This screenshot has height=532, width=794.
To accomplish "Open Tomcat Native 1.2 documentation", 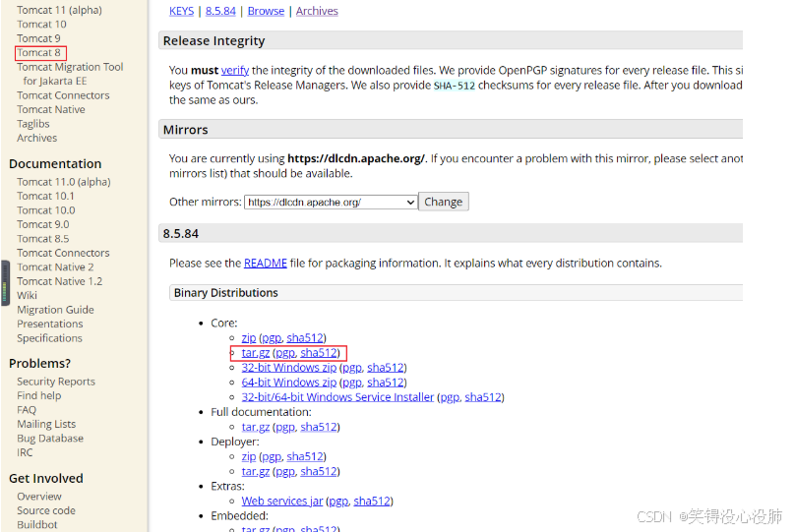I will (x=59, y=281).
